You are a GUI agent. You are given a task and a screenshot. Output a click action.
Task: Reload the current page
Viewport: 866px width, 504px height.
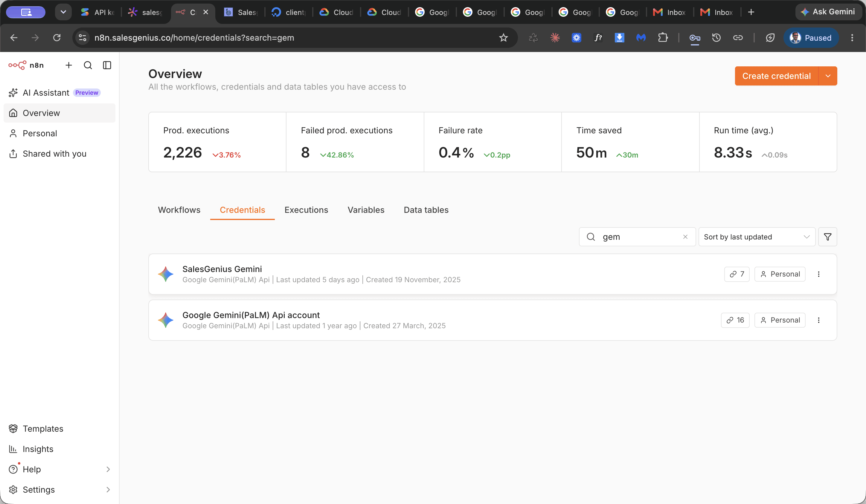57,38
